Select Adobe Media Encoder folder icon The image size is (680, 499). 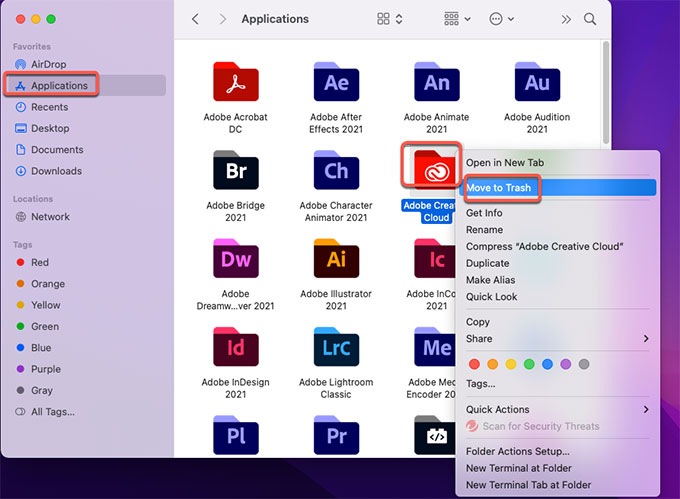[x=435, y=347]
